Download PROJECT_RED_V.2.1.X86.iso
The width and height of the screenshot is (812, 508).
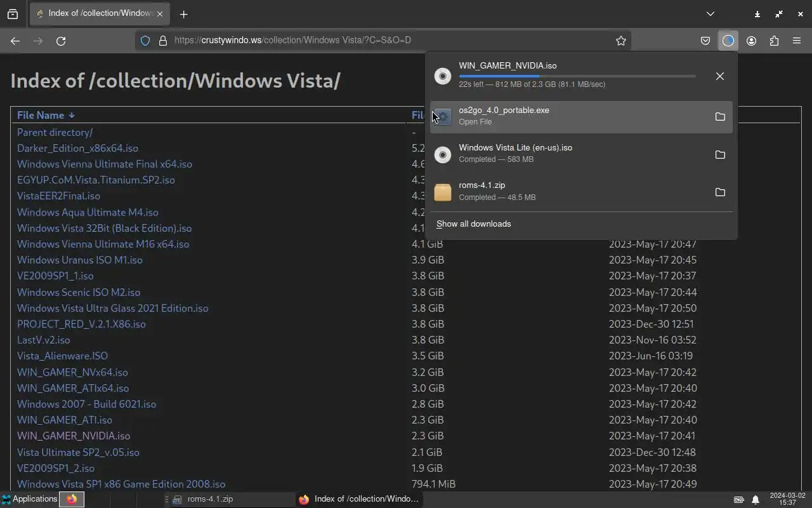click(x=81, y=324)
